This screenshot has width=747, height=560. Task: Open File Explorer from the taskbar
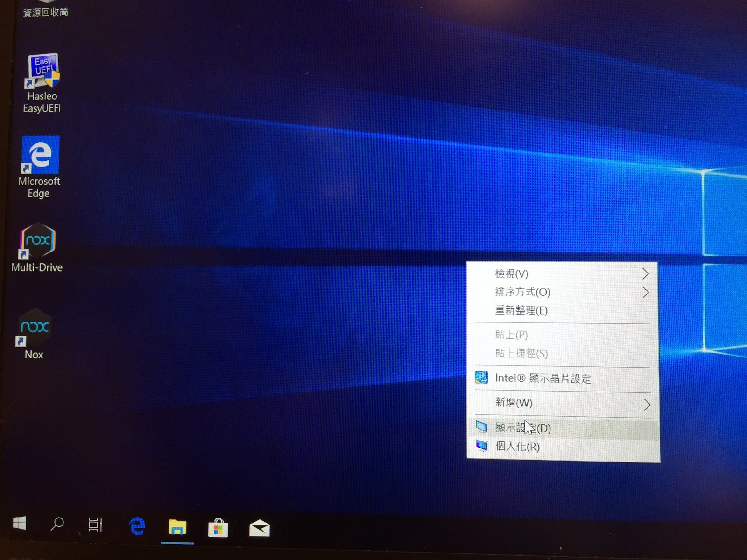point(177,527)
